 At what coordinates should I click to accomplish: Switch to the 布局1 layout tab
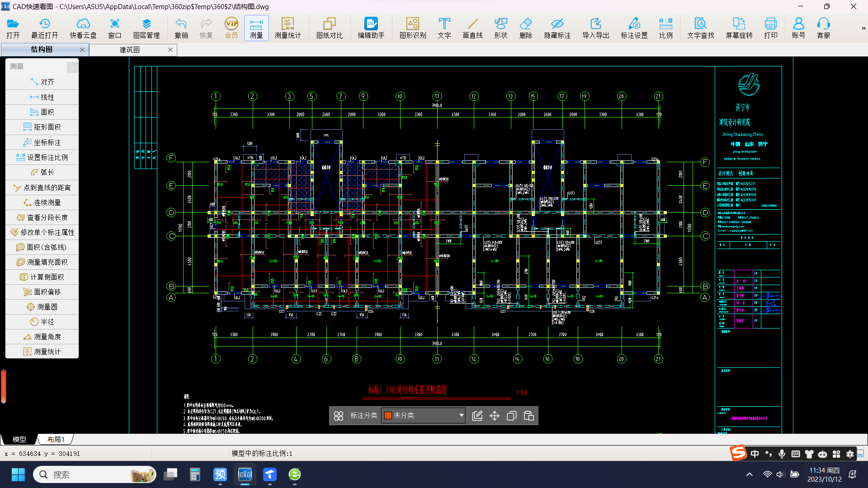tap(56, 439)
